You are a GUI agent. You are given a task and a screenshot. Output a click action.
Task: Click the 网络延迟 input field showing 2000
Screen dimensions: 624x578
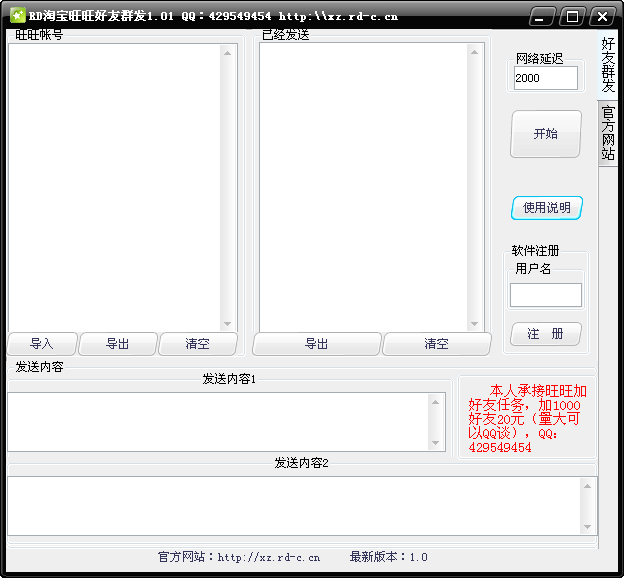pyautogui.click(x=546, y=78)
